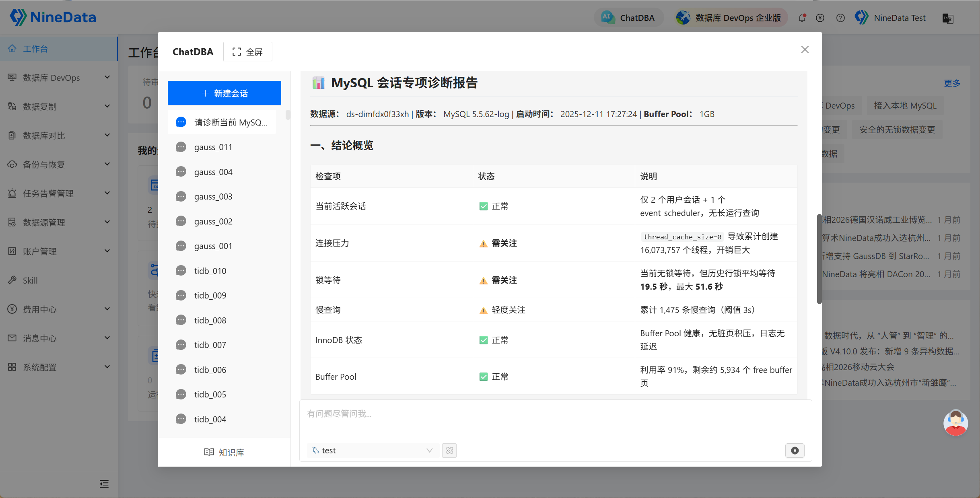Open 系统配置 in the sidebar
Image resolution: width=980 pixels, height=498 pixels.
(59, 367)
